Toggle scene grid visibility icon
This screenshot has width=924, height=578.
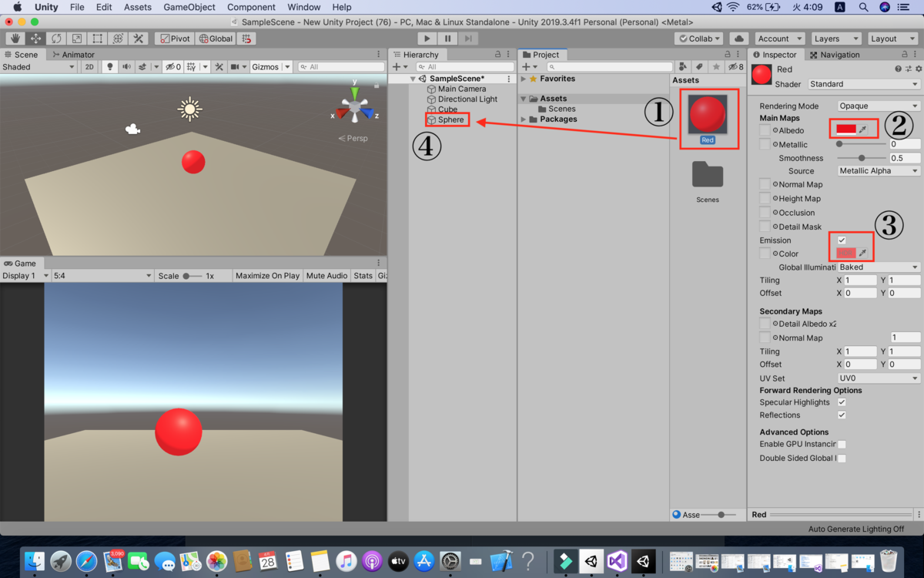pos(192,67)
